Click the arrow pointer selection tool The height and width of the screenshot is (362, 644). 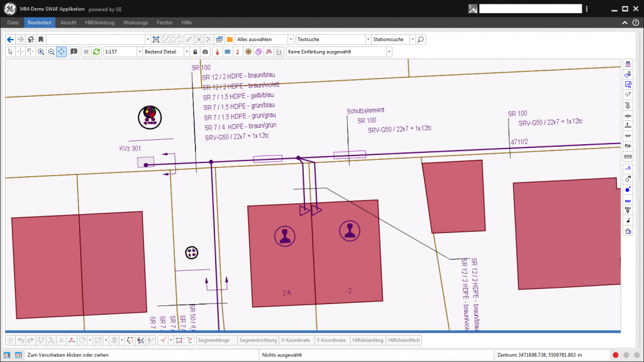coord(10,52)
